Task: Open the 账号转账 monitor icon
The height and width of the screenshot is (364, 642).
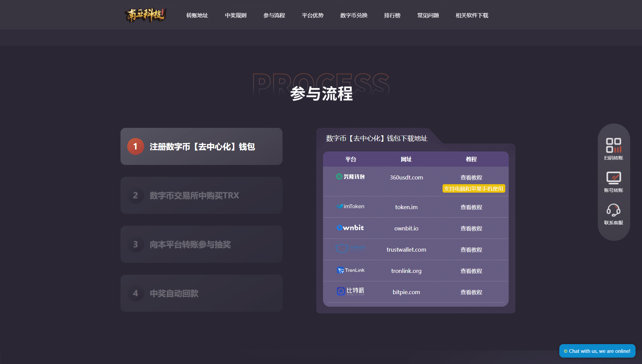Action: (613, 178)
